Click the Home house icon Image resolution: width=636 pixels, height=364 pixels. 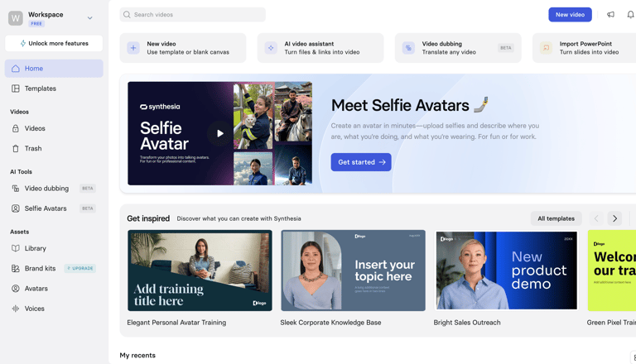(16, 69)
